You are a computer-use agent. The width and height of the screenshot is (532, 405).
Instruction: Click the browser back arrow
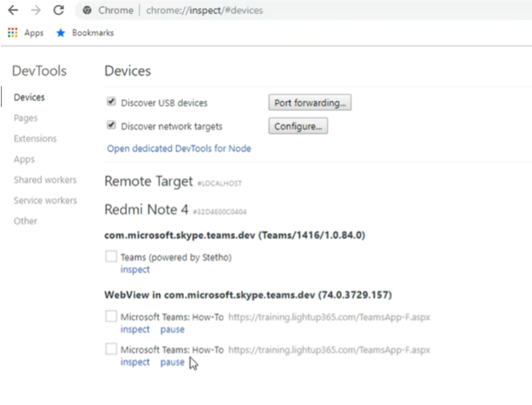[x=12, y=10]
